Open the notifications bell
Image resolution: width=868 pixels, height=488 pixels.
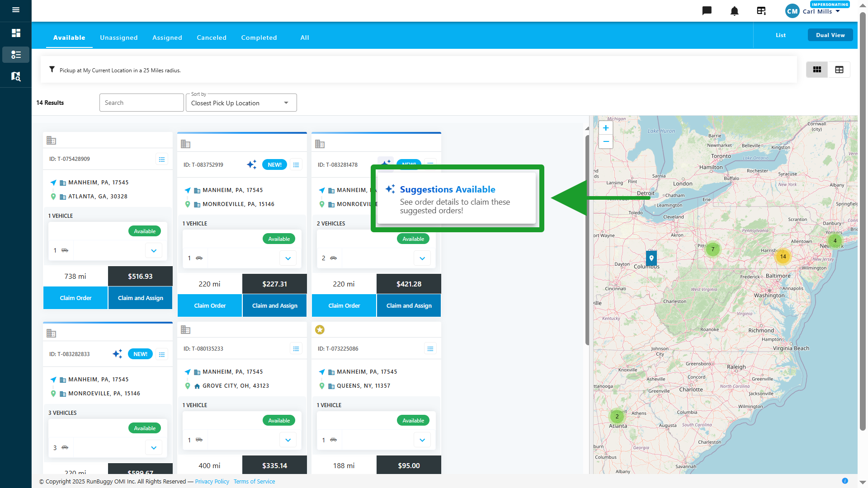coord(735,11)
